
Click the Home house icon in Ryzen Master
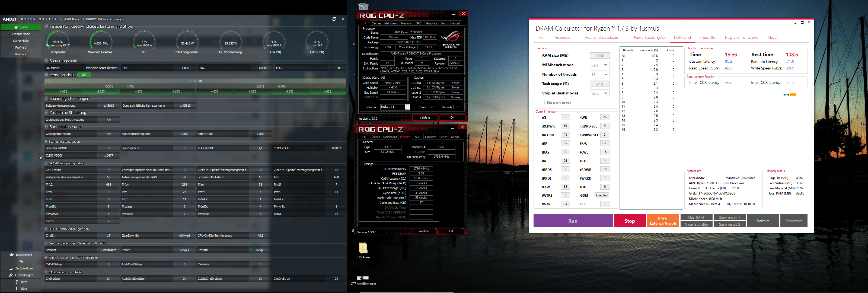point(16,27)
